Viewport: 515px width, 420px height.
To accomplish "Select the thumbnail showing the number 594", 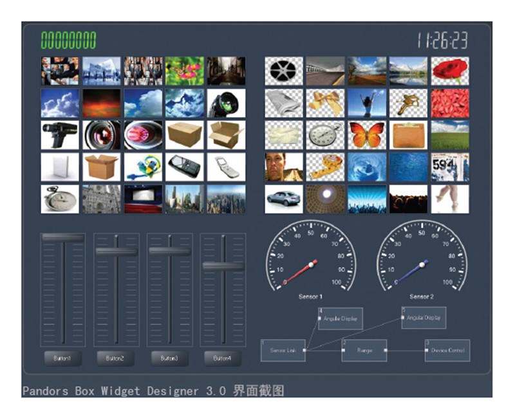I will [450, 167].
